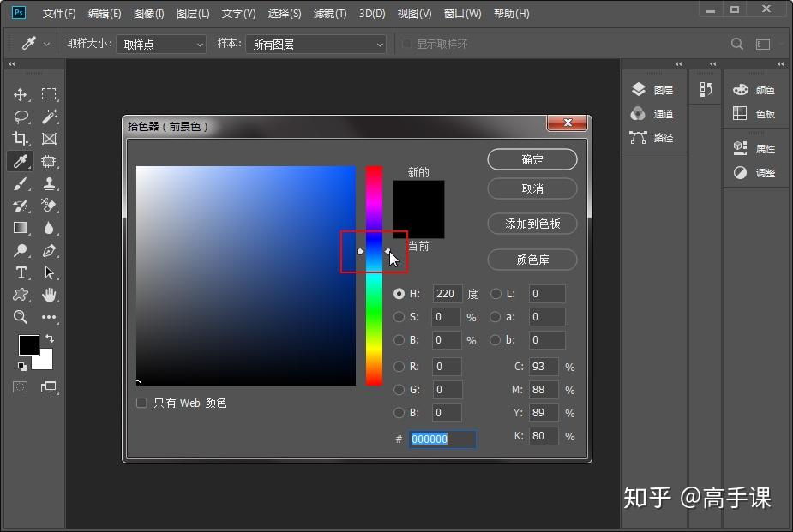The width and height of the screenshot is (793, 532).
Task: Click the 确定 button
Action: (532, 159)
